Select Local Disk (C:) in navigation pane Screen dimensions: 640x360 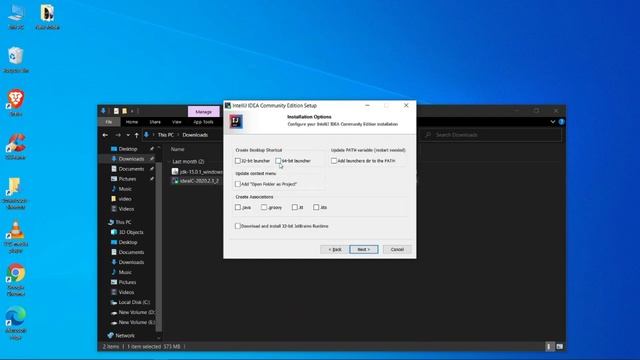tap(131, 302)
